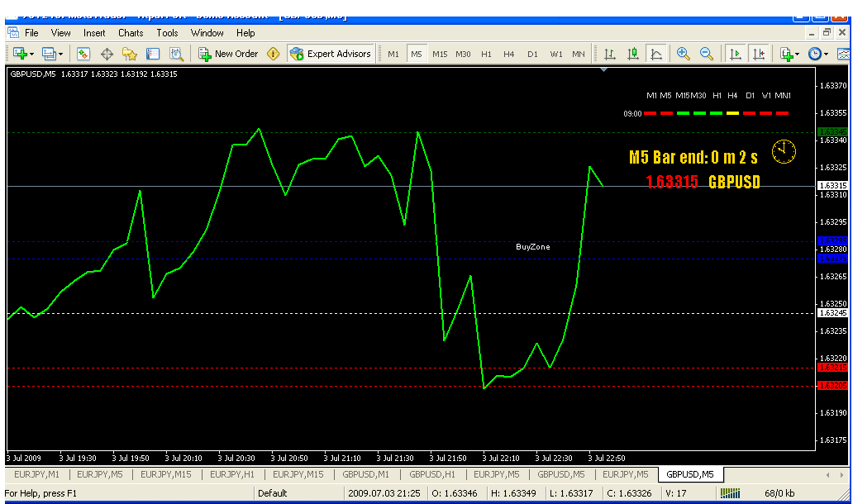Viewport: 853px width, 504px height.
Task: Select the M5 timeframe button
Action: click(x=416, y=54)
